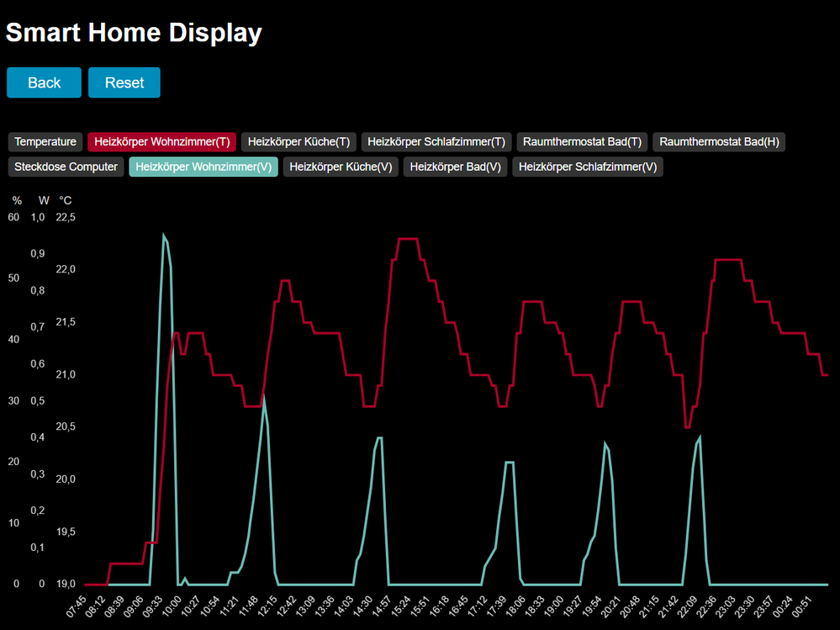The image size is (840, 630).
Task: Toggle Heizkörper Küche(V) valve series
Action: click(x=341, y=167)
